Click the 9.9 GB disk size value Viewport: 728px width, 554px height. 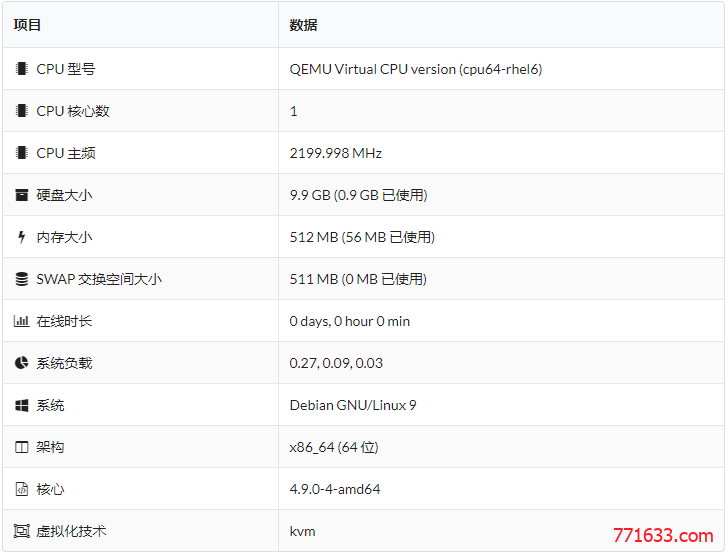tap(358, 195)
